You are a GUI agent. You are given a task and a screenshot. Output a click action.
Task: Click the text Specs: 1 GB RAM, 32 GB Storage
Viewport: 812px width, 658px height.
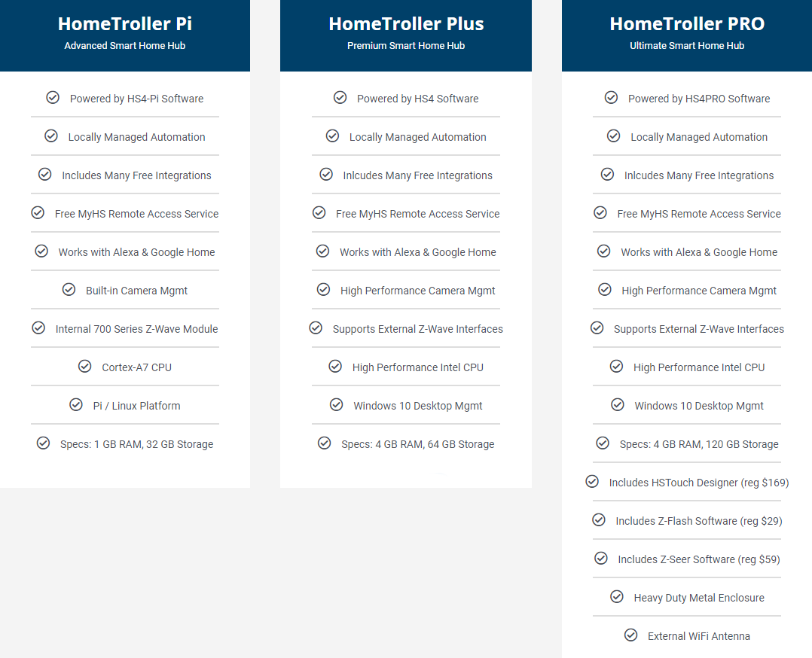point(137,444)
